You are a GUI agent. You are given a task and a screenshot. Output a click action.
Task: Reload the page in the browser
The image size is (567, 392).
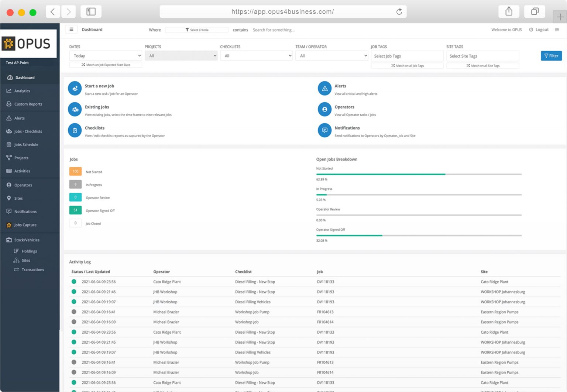pyautogui.click(x=399, y=12)
